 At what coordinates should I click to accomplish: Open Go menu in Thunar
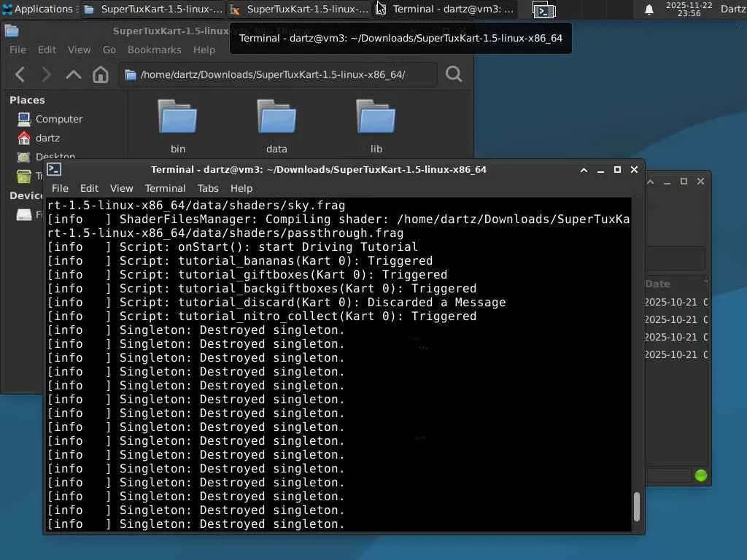pyautogui.click(x=109, y=50)
